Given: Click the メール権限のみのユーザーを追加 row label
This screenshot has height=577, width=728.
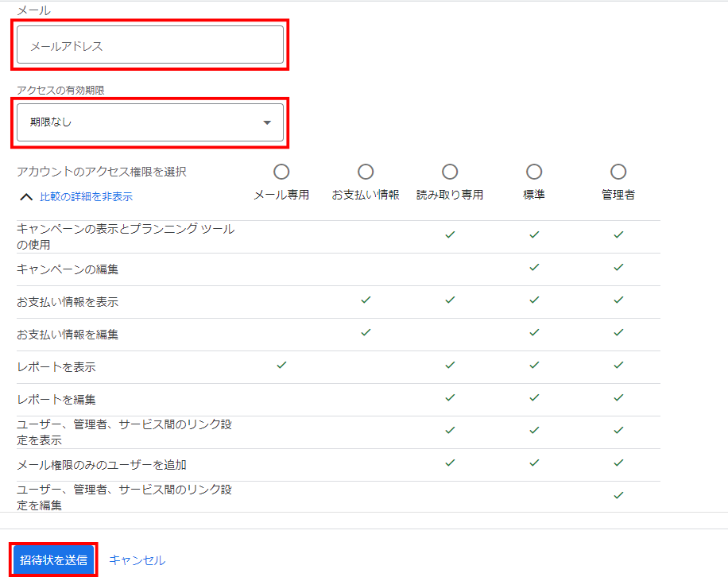Looking at the screenshot, I should [101, 465].
